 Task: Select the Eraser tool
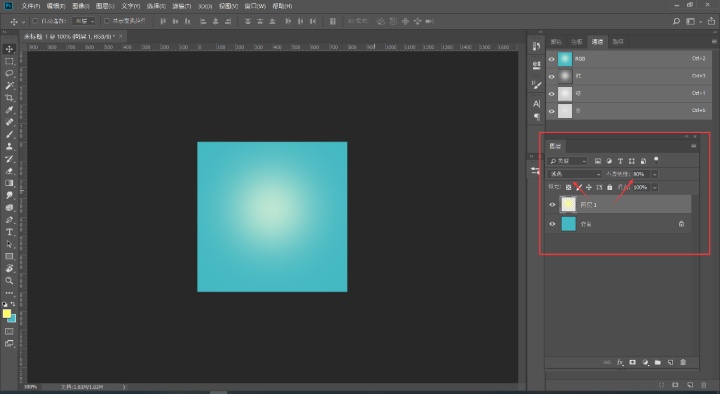(9, 171)
